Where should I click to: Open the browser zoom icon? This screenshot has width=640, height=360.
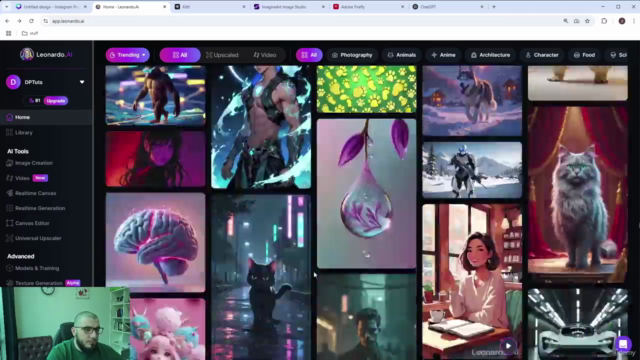click(566, 21)
